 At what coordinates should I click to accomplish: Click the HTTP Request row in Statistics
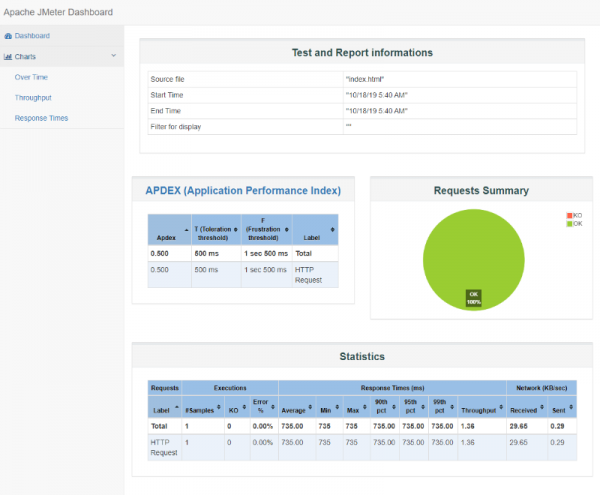tap(163, 446)
